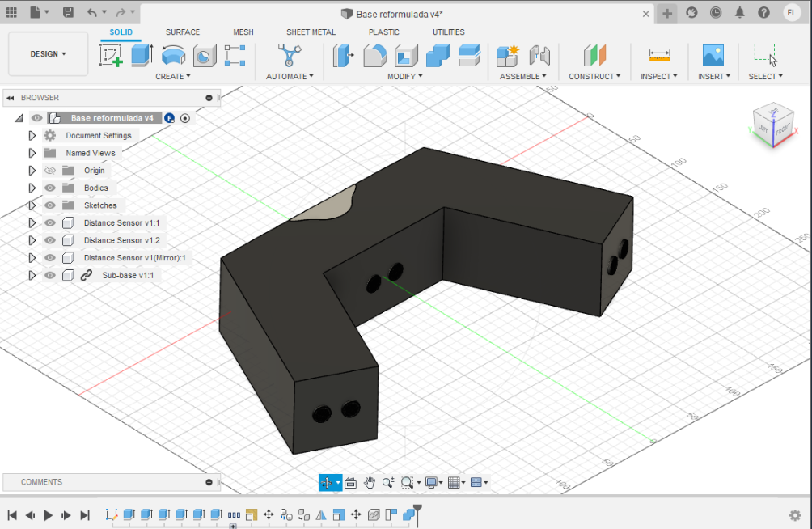The height and width of the screenshot is (529, 812).
Task: Switch to the Sheet Metal tab
Action: tap(311, 32)
